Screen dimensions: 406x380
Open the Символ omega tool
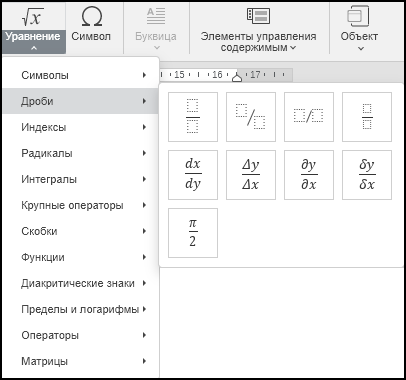[91, 17]
